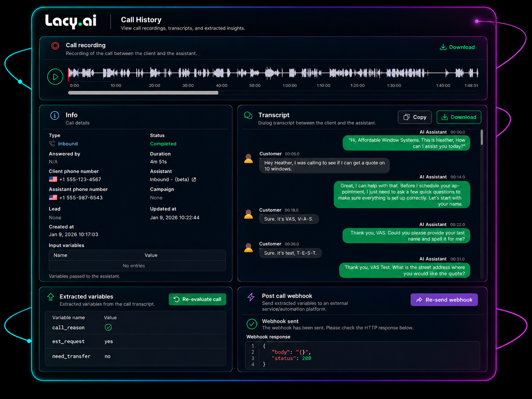Click the customer avatar at 00:18.0
The image size is (532, 399).
point(248,214)
